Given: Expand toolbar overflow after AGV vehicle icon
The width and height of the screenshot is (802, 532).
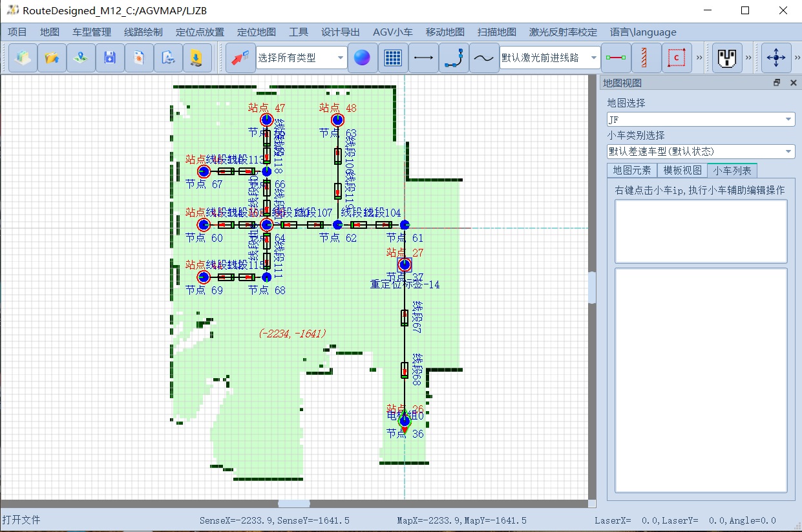Looking at the screenshot, I should (x=749, y=58).
